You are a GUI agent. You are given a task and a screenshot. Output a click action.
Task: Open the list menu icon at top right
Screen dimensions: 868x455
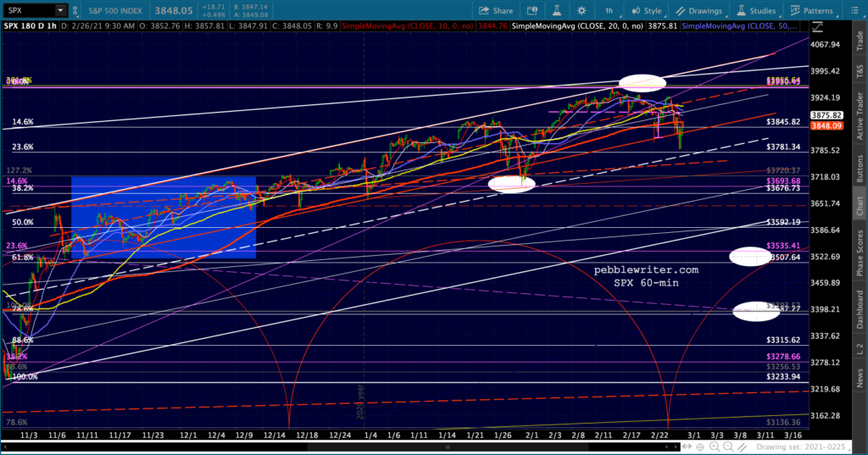pos(854,10)
